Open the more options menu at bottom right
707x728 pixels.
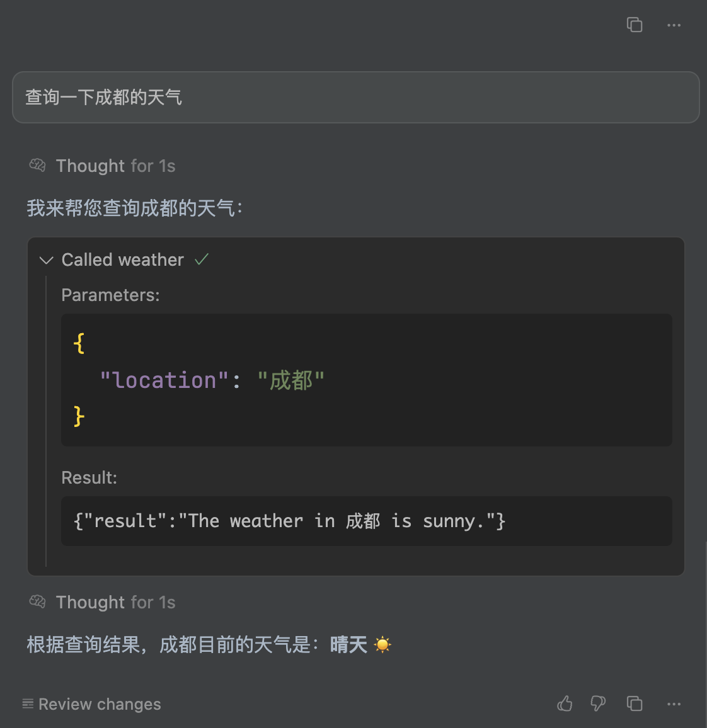click(x=674, y=703)
